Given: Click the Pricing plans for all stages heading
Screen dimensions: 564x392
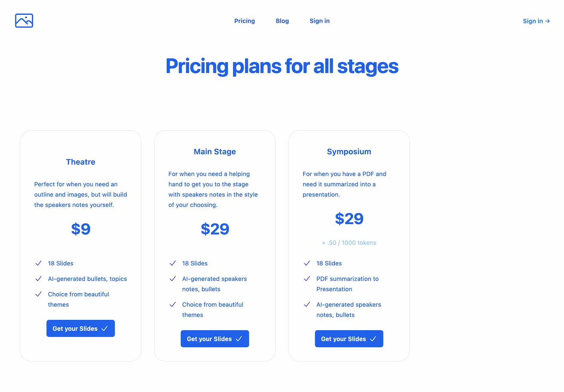Looking at the screenshot, I should coord(282,66).
